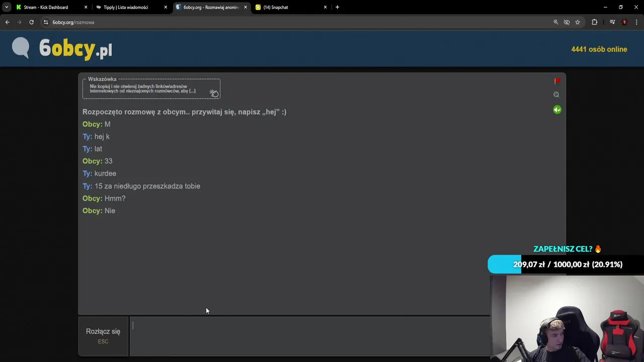This screenshot has height=362, width=644.
Task: Close the Snapchat tab
Action: click(x=325, y=8)
